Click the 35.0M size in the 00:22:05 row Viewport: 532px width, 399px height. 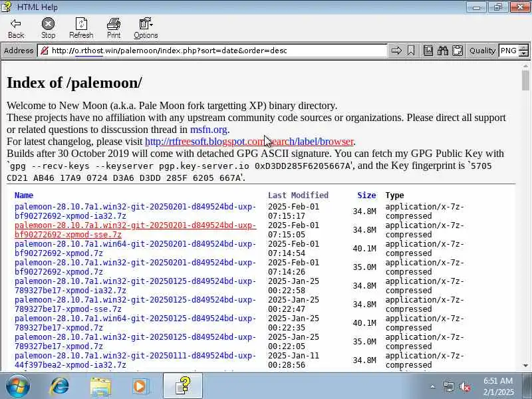coord(364,342)
